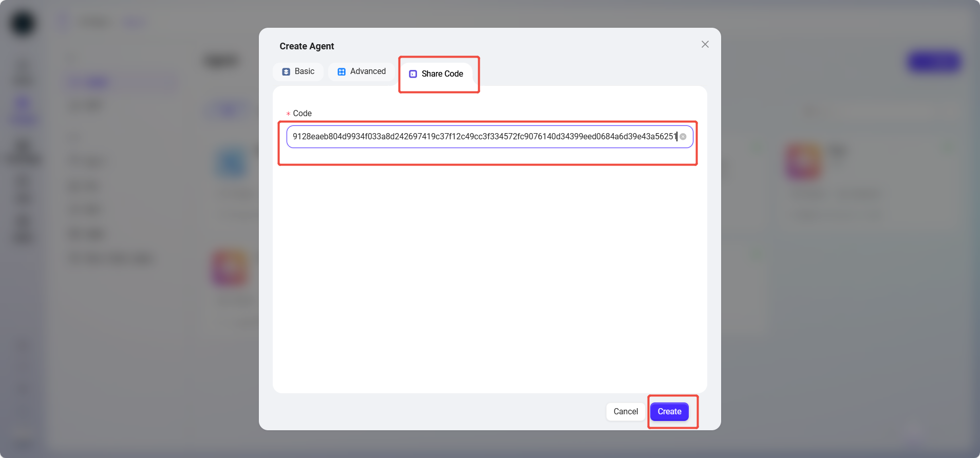This screenshot has width=980, height=458.
Task: Click inside the Code input field
Action: pyautogui.click(x=483, y=137)
